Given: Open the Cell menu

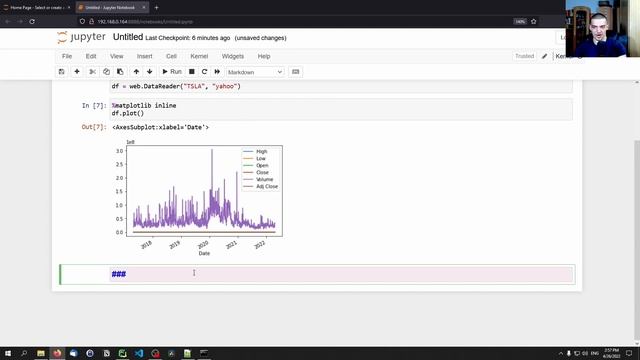Looking at the screenshot, I should pos(171,56).
